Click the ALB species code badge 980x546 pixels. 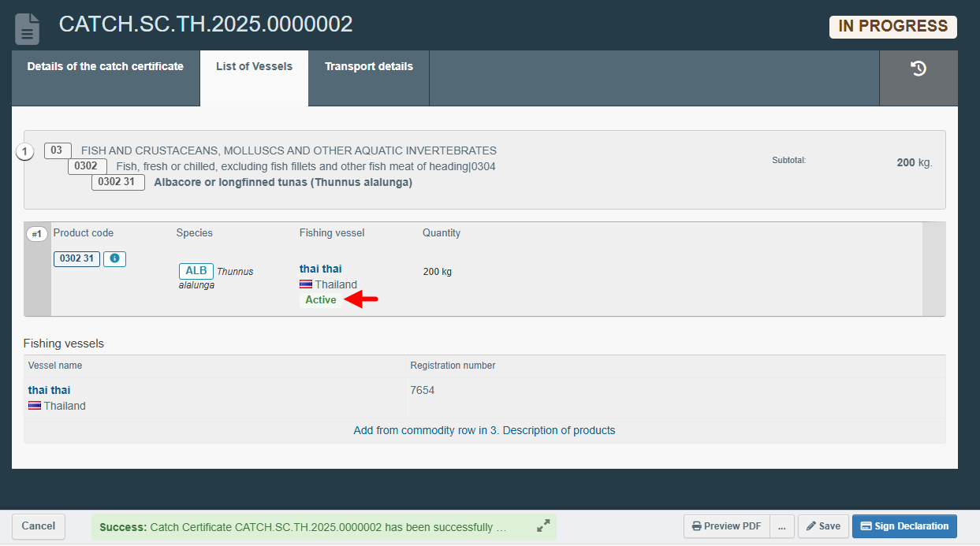click(x=196, y=271)
